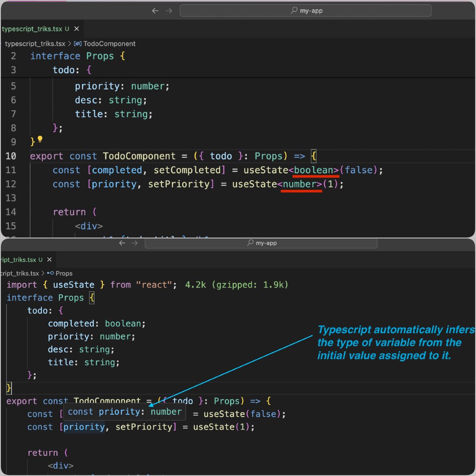Image resolution: width=476 pixels, height=476 pixels.
Task: Select the Props breadcrumb interface icon
Action: [50, 274]
